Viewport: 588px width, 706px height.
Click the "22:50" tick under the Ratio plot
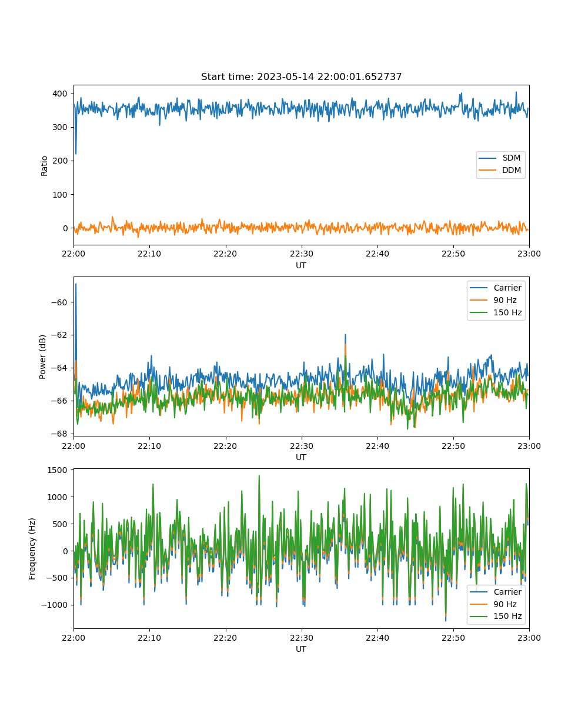pos(453,254)
